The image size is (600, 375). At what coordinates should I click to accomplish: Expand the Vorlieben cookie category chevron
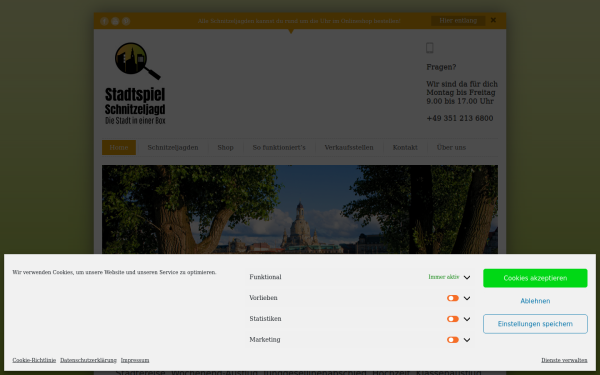(x=467, y=298)
